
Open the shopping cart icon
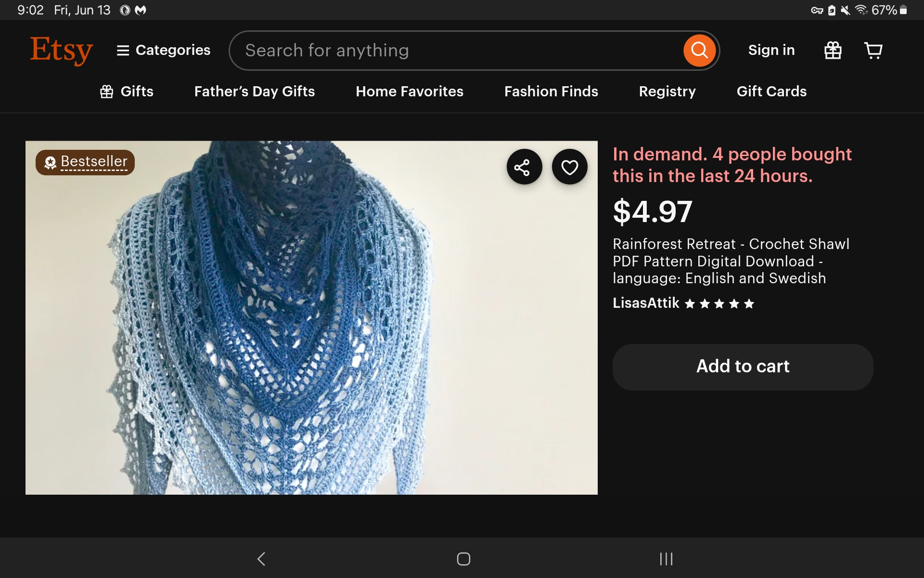pyautogui.click(x=873, y=50)
